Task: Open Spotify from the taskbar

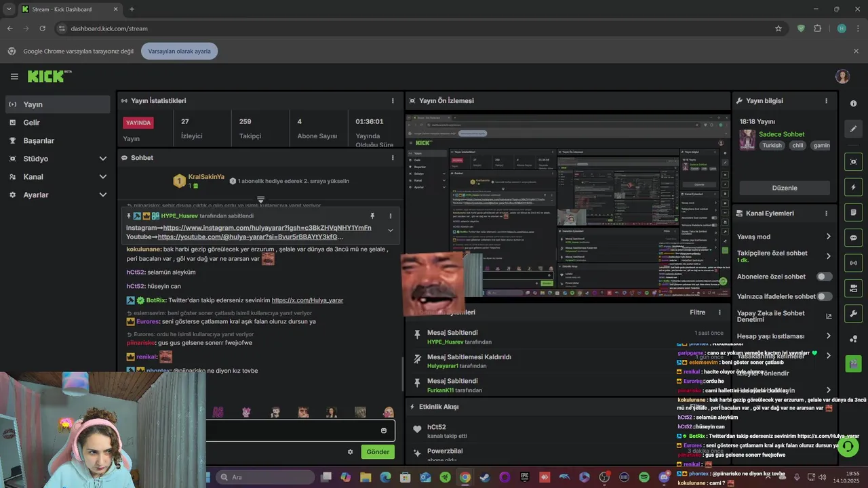Action: click(x=644, y=477)
